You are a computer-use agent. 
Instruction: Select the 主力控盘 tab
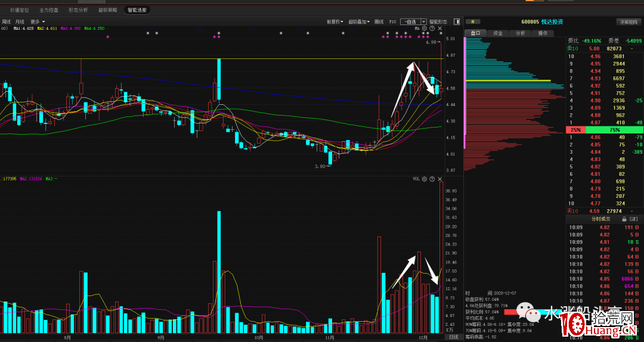[49, 10]
